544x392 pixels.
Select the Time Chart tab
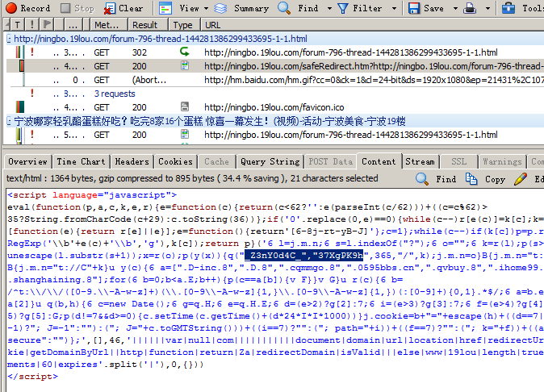pos(82,161)
